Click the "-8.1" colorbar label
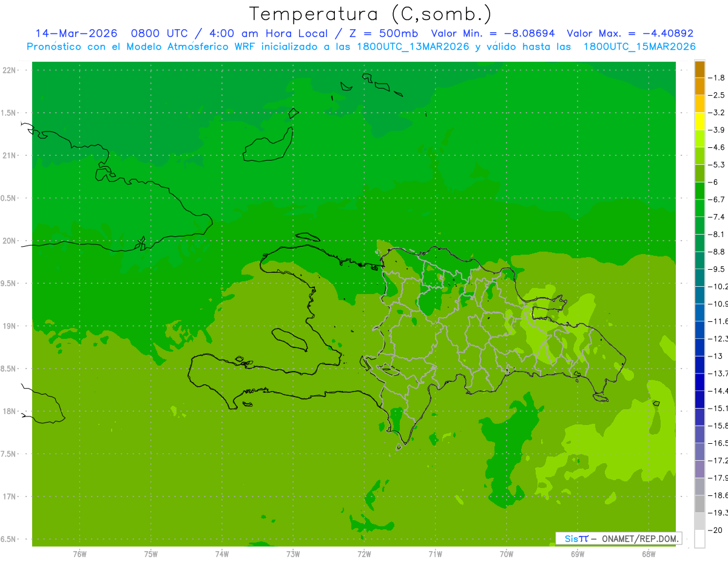 pos(717,234)
